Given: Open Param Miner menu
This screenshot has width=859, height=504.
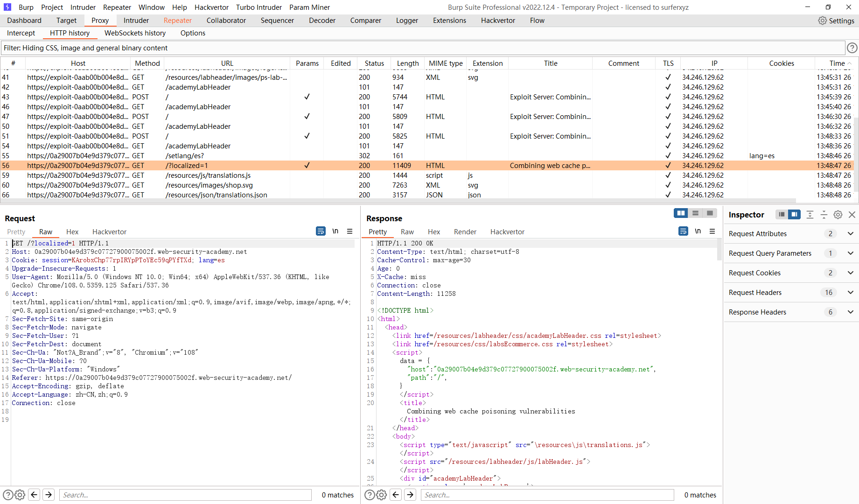Looking at the screenshot, I should click(309, 7).
